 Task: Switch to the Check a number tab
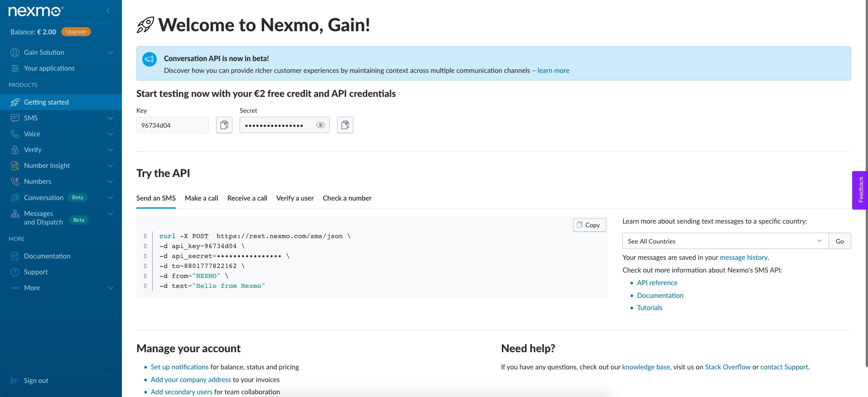click(x=347, y=198)
